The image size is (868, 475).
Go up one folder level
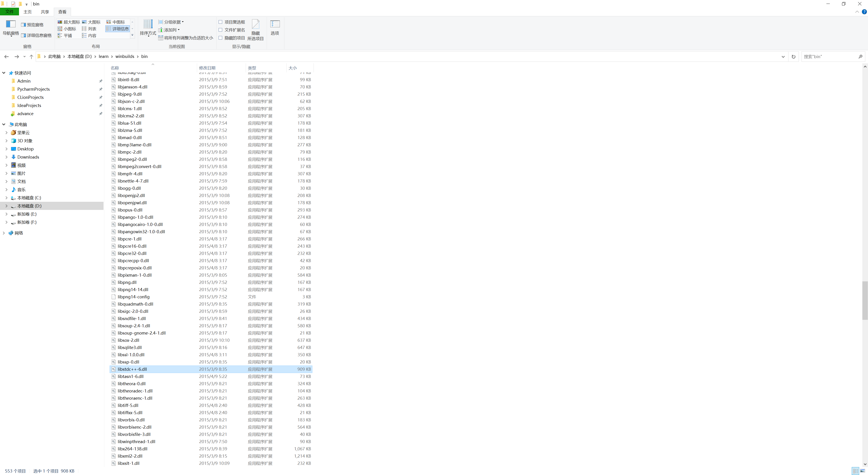31,57
